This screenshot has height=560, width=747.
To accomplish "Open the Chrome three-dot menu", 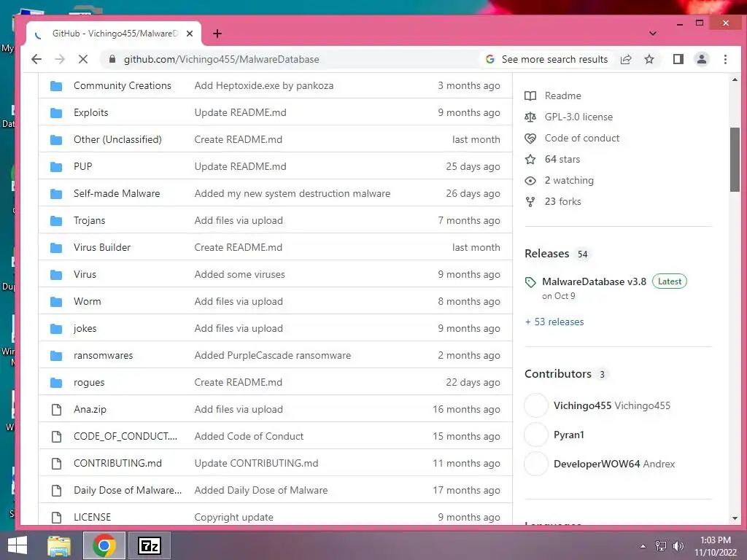I will (x=725, y=59).
